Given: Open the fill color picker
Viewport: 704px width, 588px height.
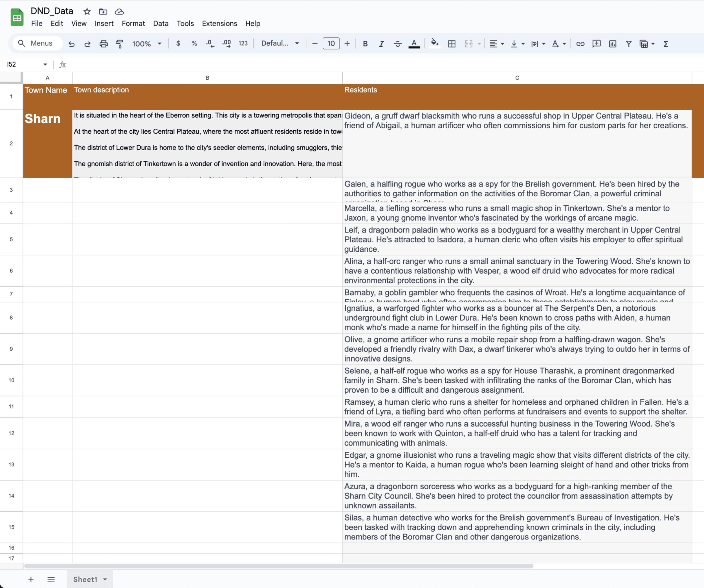Looking at the screenshot, I should pos(434,44).
